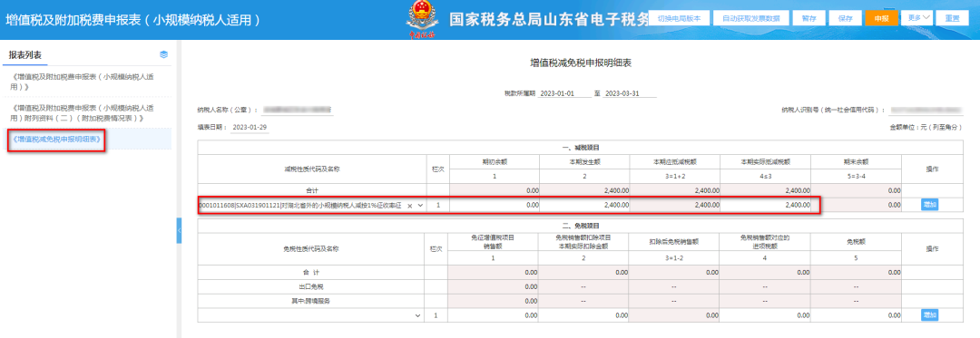This screenshot has width=980, height=338.
Task: Click 增加 button in 减税项目 row
Action: pos(929,205)
